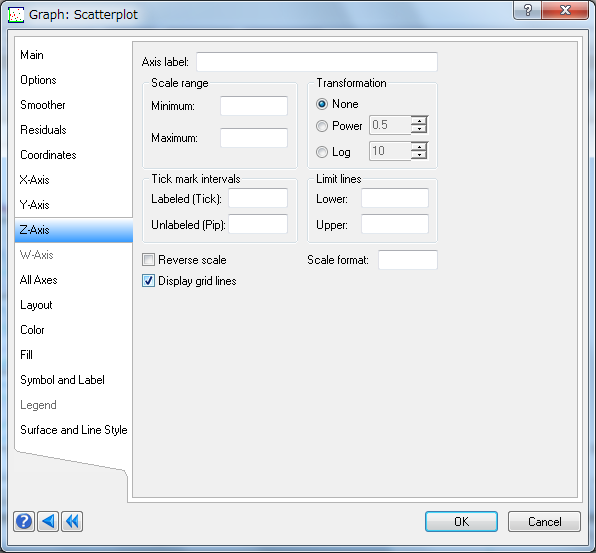Viewport: 596px width, 553px height.
Task: Confirm with the OK button
Action: pyautogui.click(x=461, y=521)
